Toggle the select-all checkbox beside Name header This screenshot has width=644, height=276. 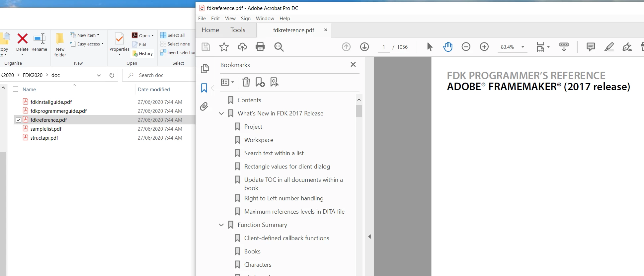click(15, 89)
